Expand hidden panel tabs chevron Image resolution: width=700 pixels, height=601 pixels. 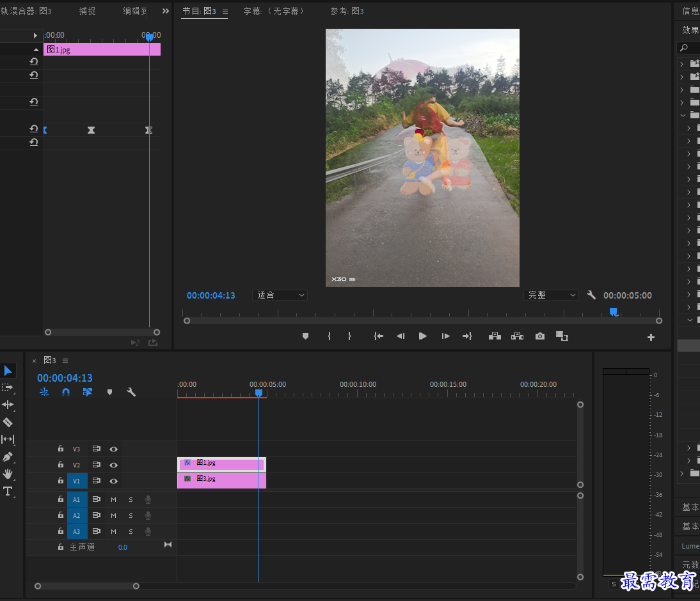point(166,11)
